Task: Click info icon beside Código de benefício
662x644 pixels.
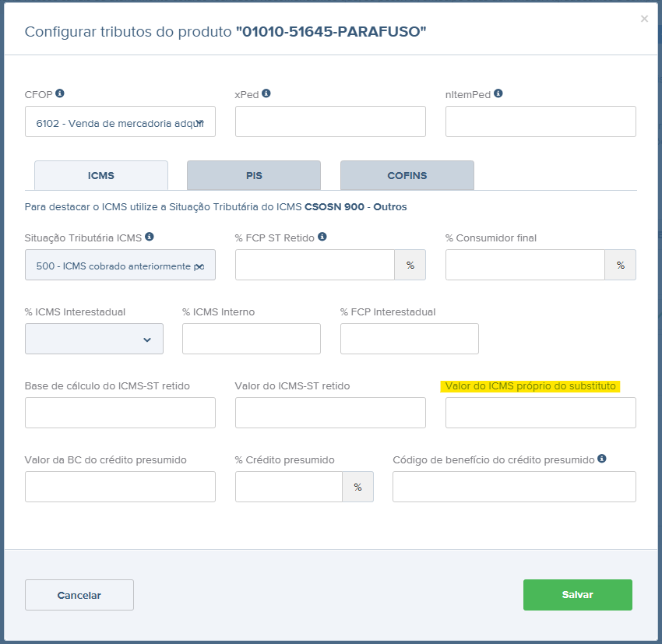Action: tap(602, 459)
